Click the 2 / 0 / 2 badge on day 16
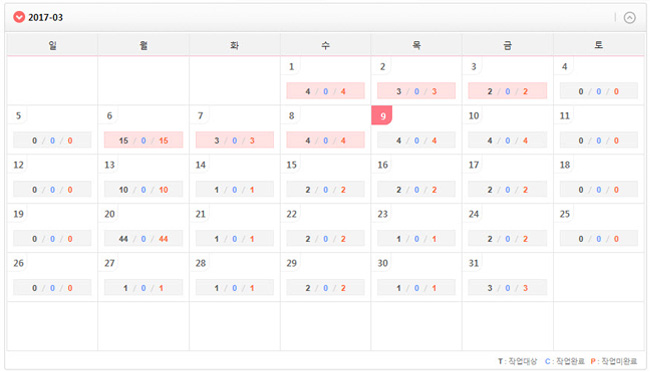Image resolution: width=650 pixels, height=372 pixels. coord(416,190)
